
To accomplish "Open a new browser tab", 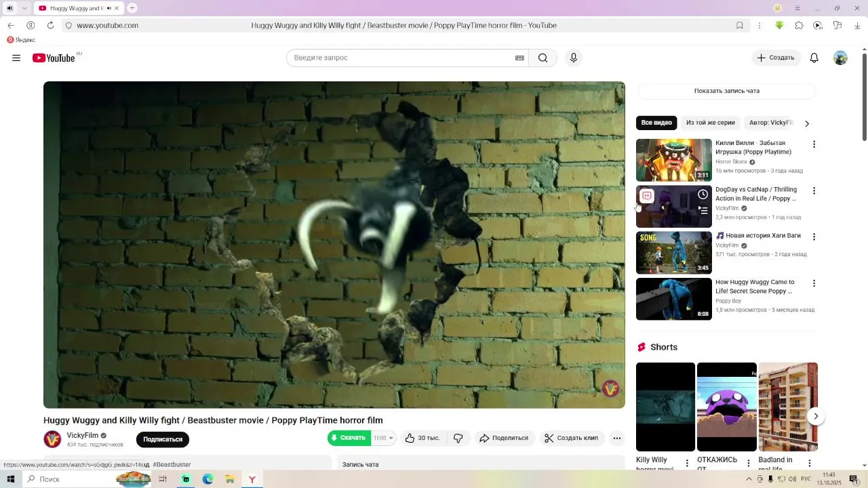I will 132,8.
